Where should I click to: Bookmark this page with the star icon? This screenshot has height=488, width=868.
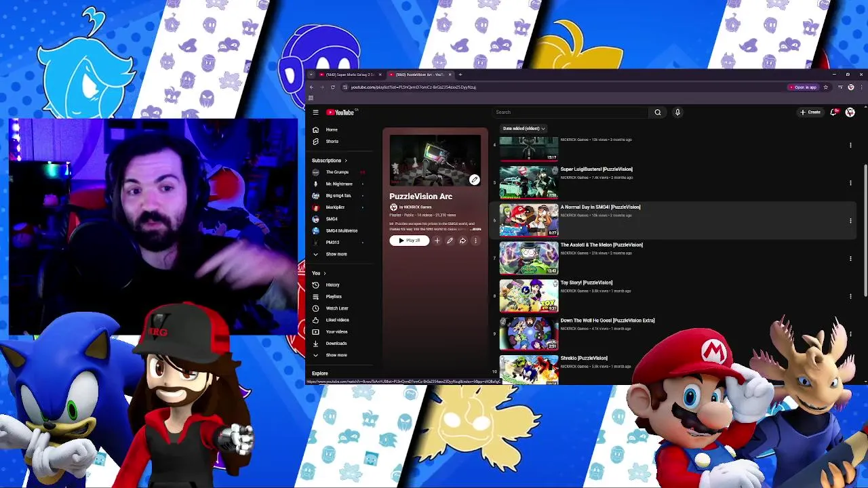825,87
